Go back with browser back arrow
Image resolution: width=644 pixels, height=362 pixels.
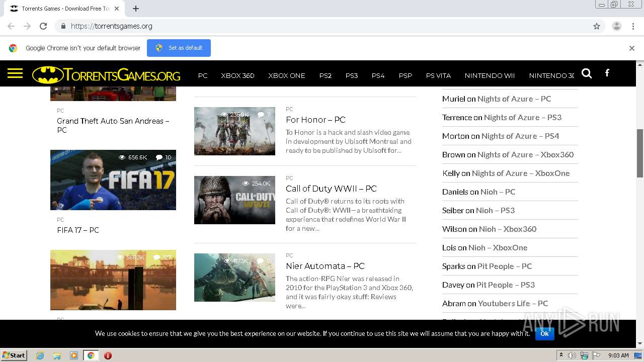(11, 26)
